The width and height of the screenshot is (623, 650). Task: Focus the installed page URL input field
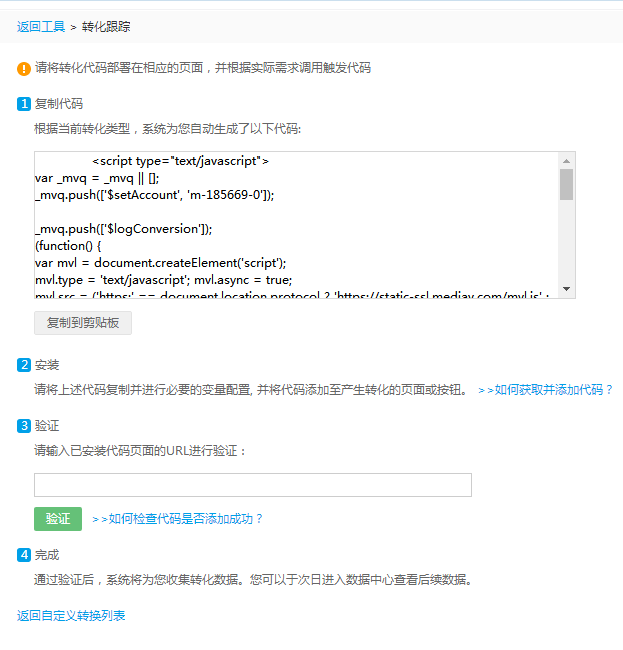coord(252,485)
